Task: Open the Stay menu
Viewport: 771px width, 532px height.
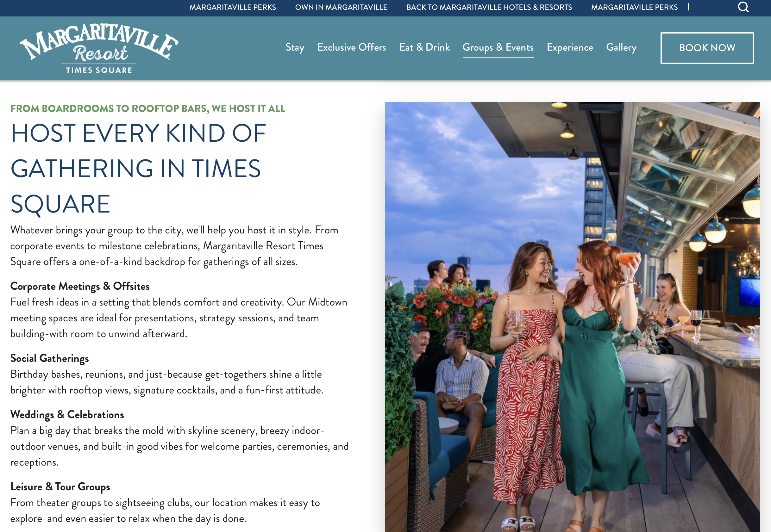Action: (295, 47)
